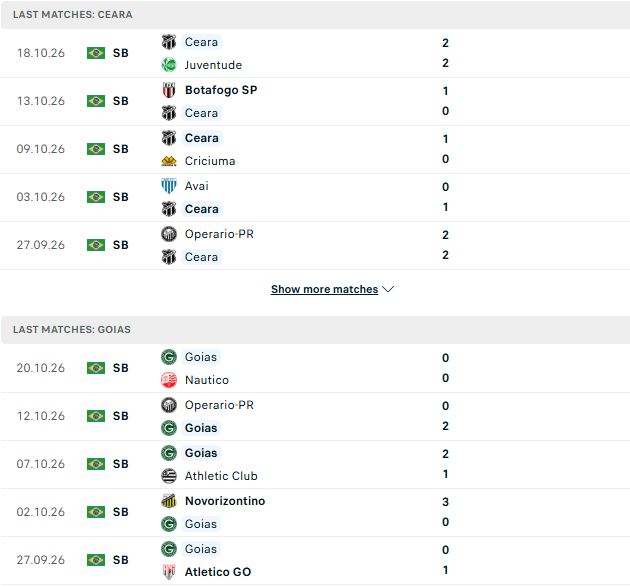
Task: Open Athletic Club team name
Action: [x=221, y=476]
